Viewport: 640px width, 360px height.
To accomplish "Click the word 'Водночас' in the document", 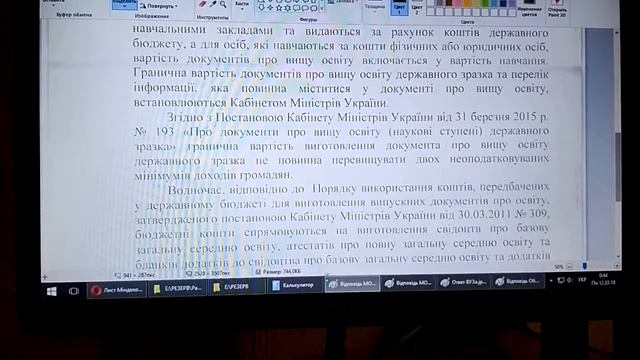I will [x=195, y=190].
